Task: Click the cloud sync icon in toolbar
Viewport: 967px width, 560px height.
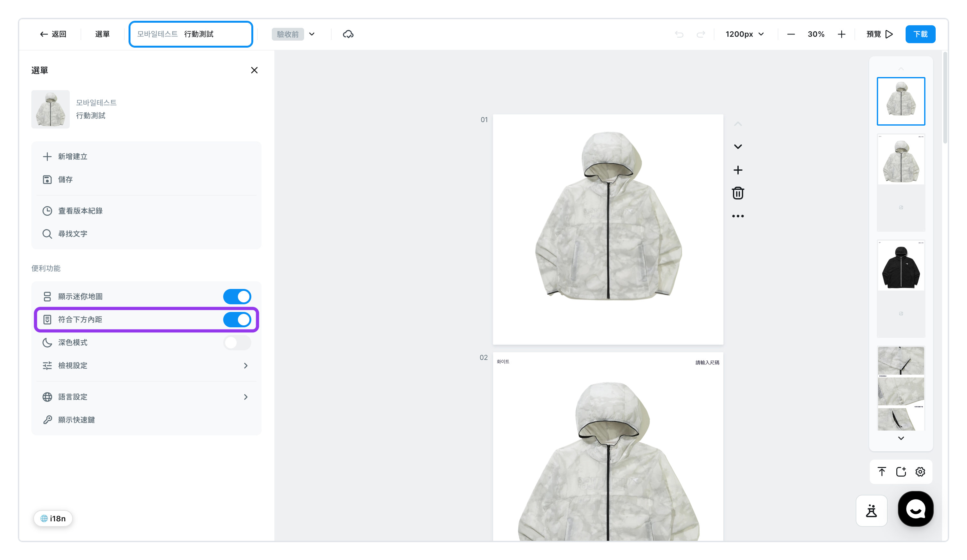Action: coord(348,34)
